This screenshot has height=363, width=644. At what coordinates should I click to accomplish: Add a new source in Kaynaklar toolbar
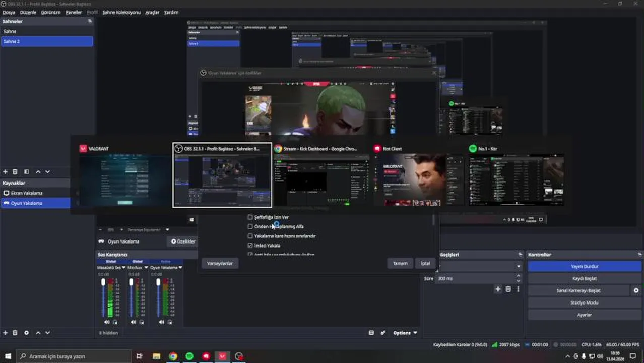[6, 333]
